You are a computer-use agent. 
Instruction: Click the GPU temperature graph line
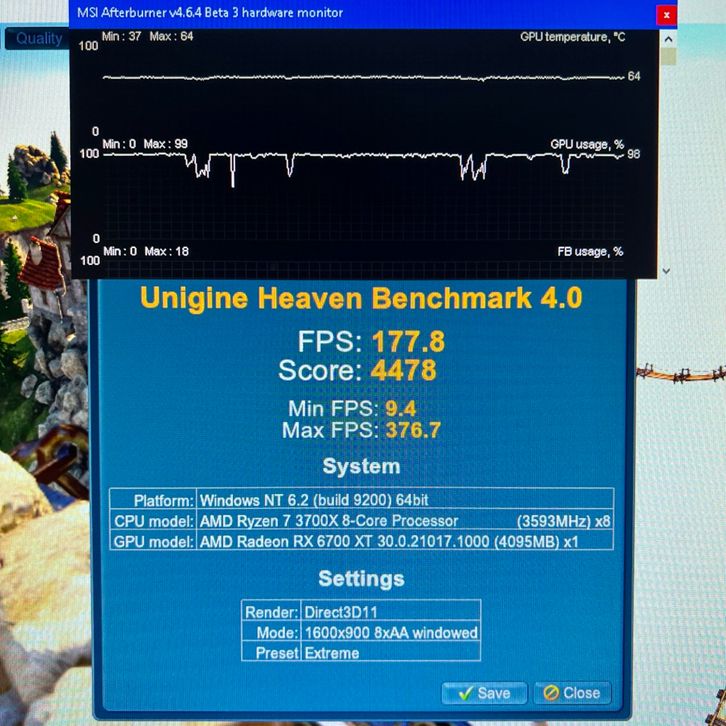[x=360, y=77]
